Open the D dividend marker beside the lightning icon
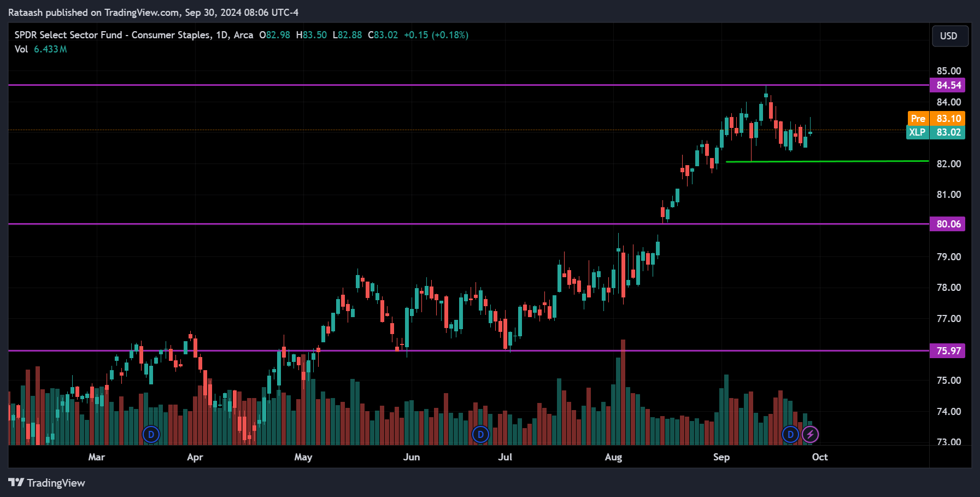Viewport: 980px width, 497px height. pos(790,435)
